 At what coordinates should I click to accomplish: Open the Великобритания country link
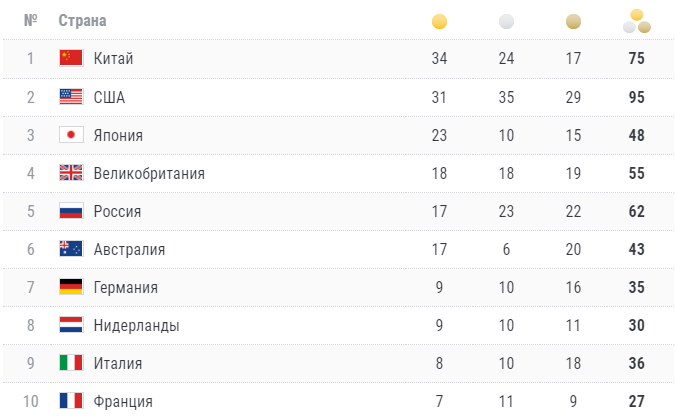coord(149,173)
